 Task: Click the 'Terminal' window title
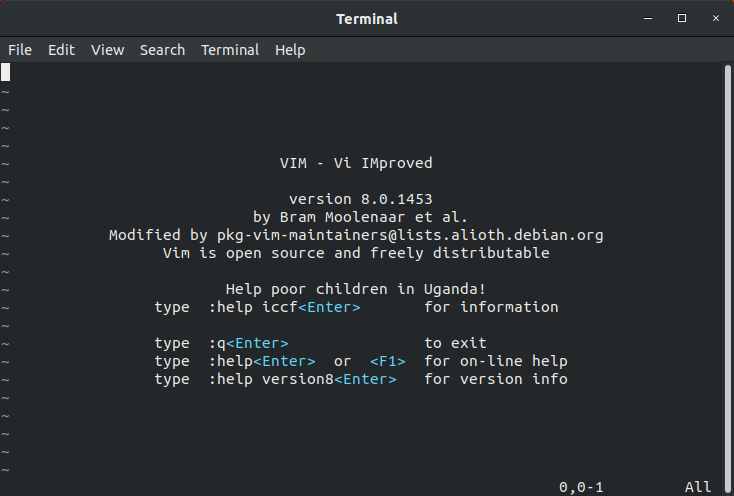tap(367, 19)
